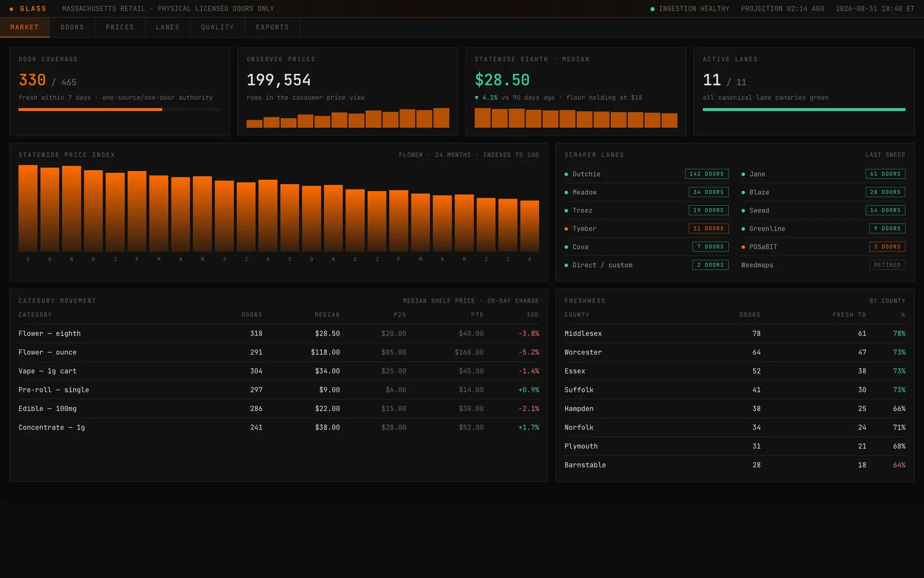This screenshot has width=924, height=578.
Task: Click the Tymber 11 DOORS orange badge
Action: coord(708,229)
